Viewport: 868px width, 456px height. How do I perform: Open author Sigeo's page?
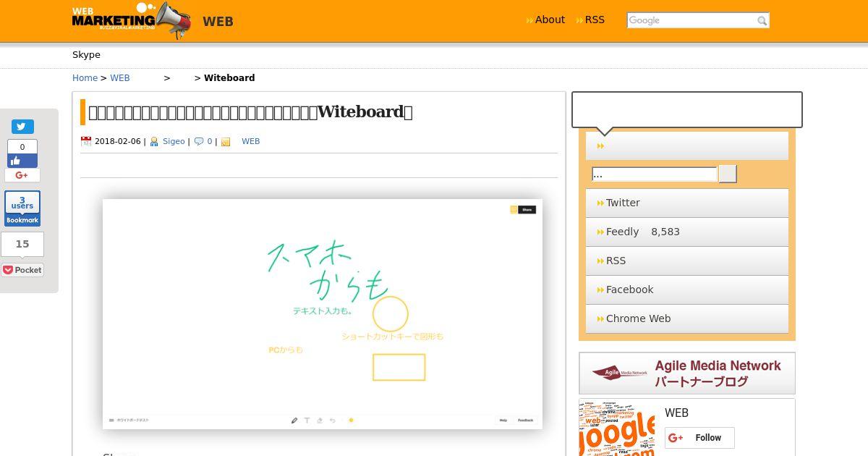point(174,142)
